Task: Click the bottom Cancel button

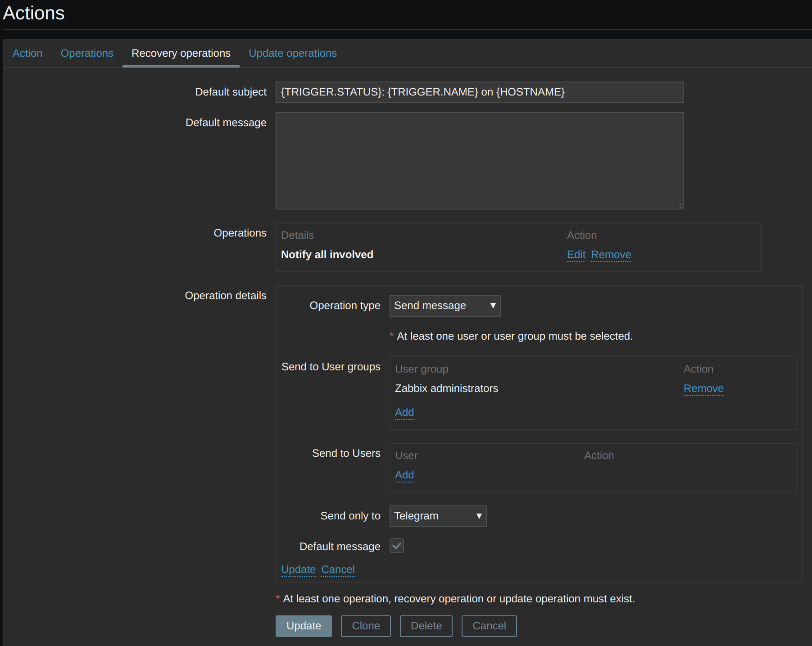Action: 489,626
